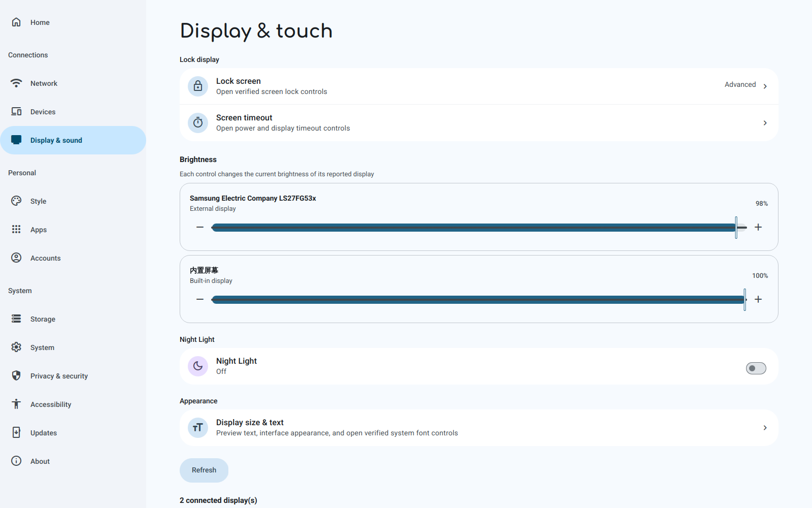Open the Accessibility settings label
The height and width of the screenshot is (508, 812).
[x=51, y=404]
